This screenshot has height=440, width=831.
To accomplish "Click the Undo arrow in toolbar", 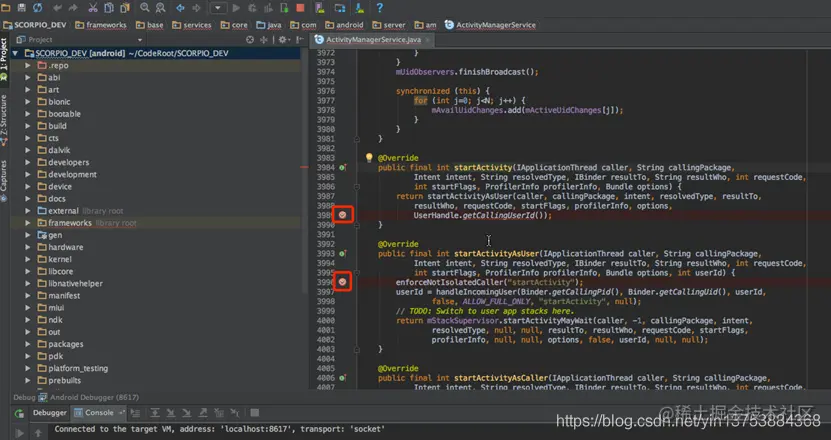I will click(x=57, y=7).
